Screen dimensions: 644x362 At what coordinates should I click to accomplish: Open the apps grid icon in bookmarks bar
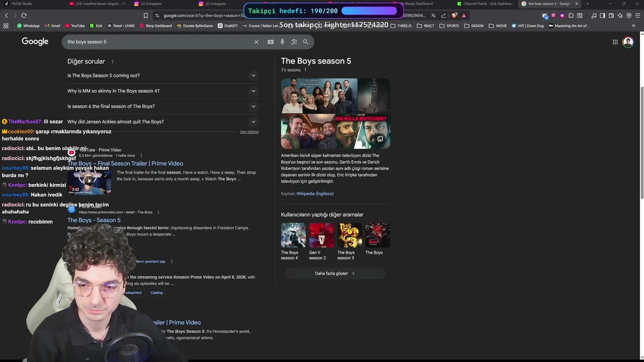click(6, 26)
